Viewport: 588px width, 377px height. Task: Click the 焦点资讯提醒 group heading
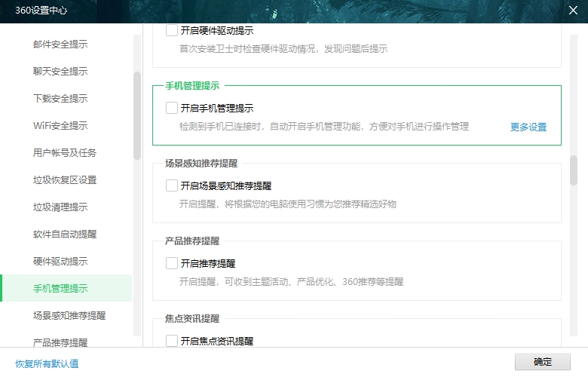[x=192, y=319]
